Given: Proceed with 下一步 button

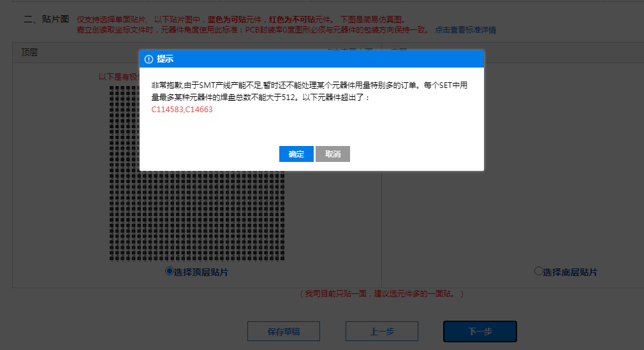Looking at the screenshot, I should click(479, 331).
